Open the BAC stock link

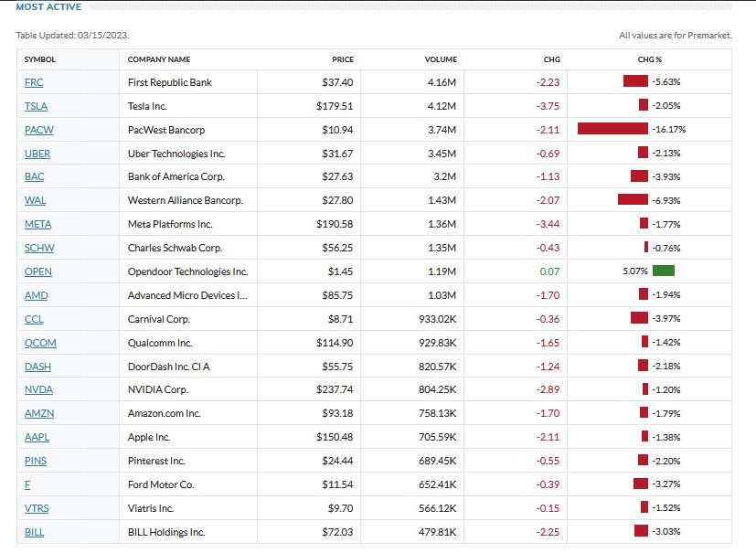[34, 176]
